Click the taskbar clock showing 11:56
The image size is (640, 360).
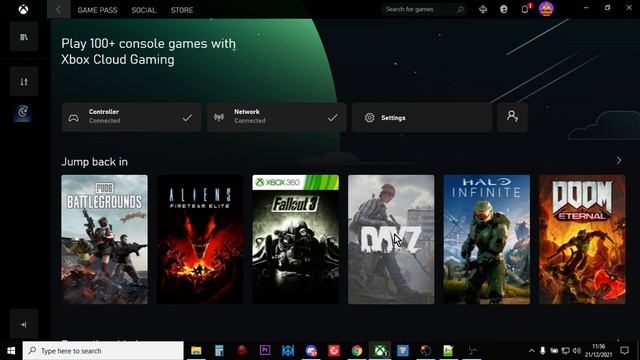coord(598,351)
